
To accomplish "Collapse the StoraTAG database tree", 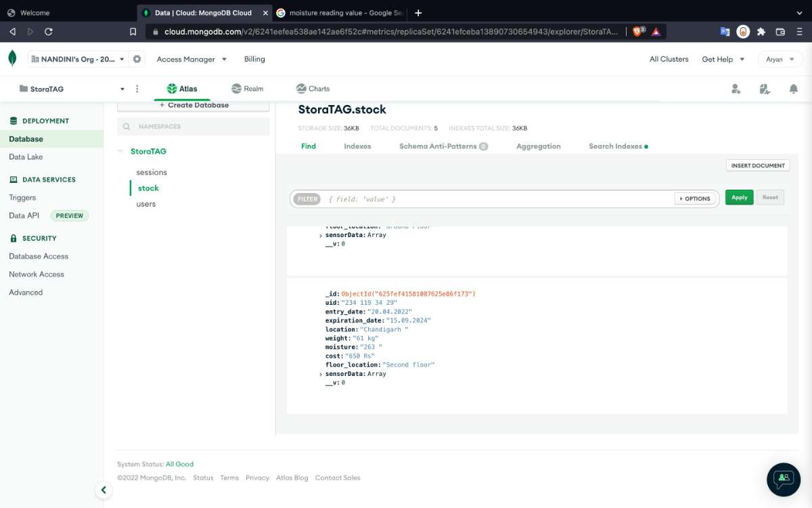I will 120,152.
